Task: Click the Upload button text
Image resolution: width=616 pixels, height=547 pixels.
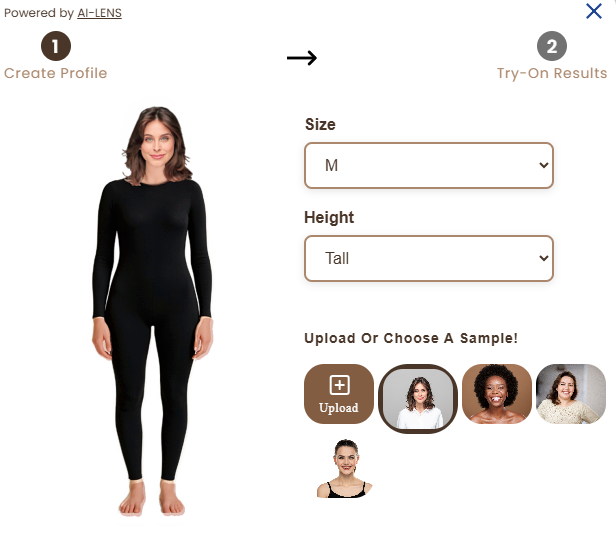Action: point(339,408)
